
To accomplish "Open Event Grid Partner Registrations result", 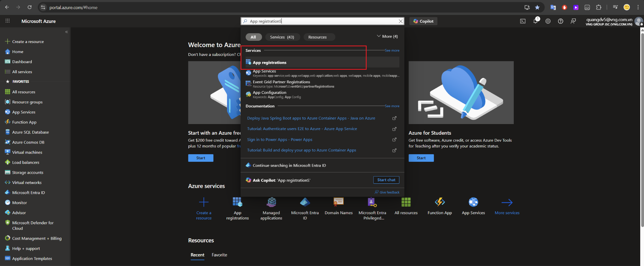I will (x=322, y=84).
